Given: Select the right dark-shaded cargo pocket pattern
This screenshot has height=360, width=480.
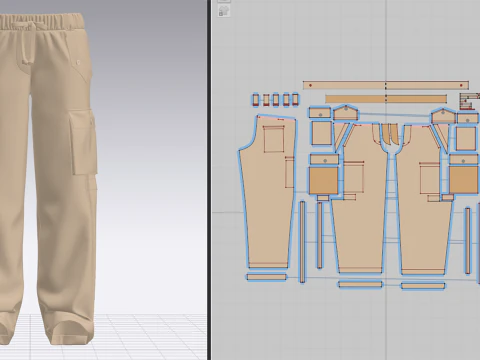Looking at the screenshot, I should click(464, 180).
